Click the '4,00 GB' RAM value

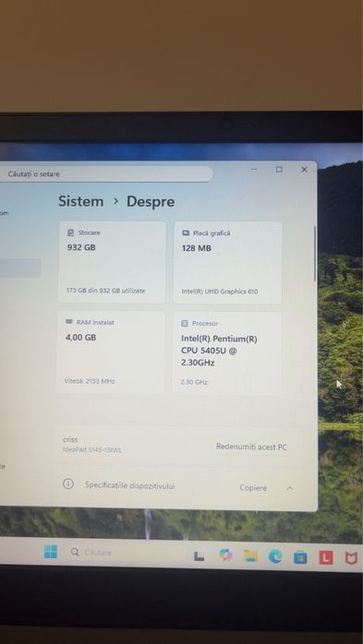[x=80, y=337]
